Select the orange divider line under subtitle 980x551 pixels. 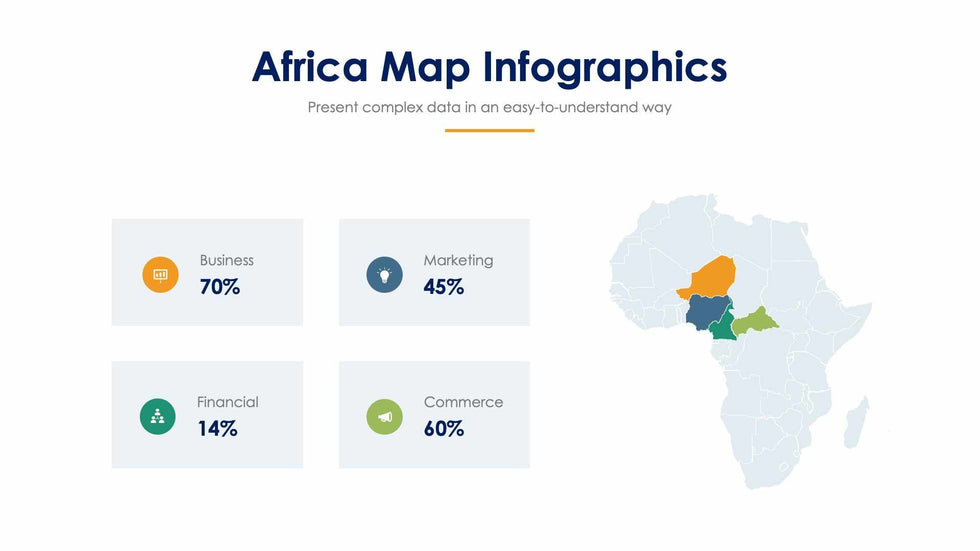(x=489, y=130)
